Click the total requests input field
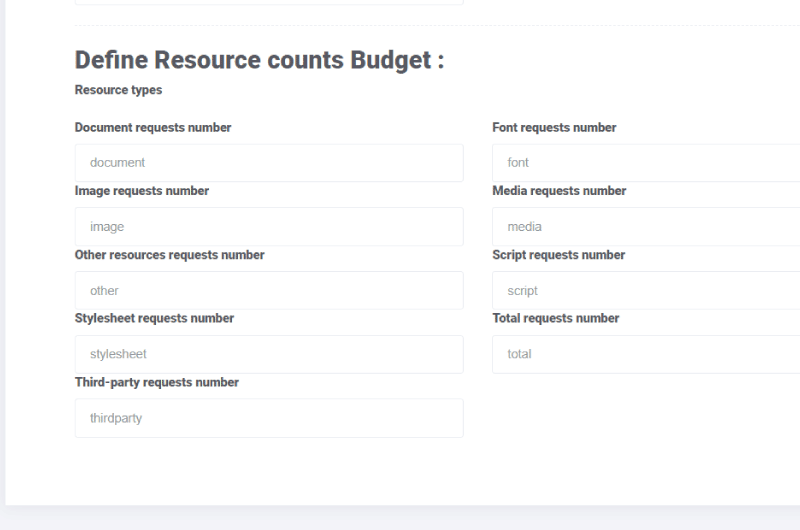The height and width of the screenshot is (530, 800). (x=646, y=354)
